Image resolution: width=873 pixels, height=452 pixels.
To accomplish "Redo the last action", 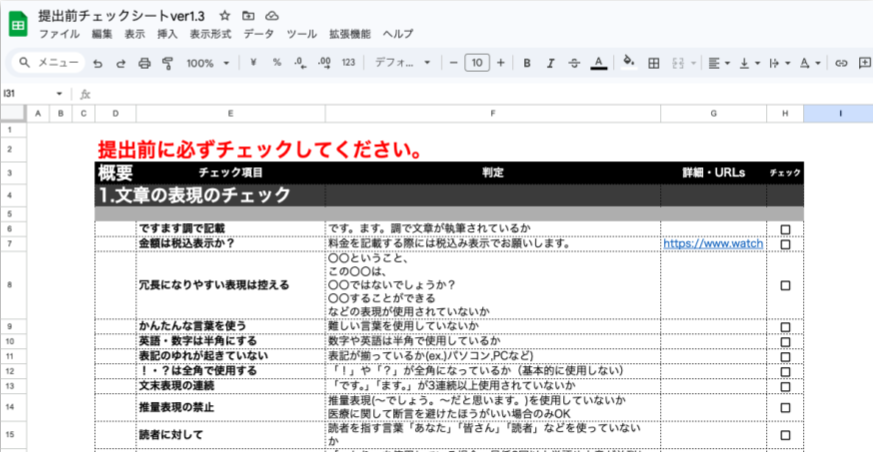I will (121, 63).
